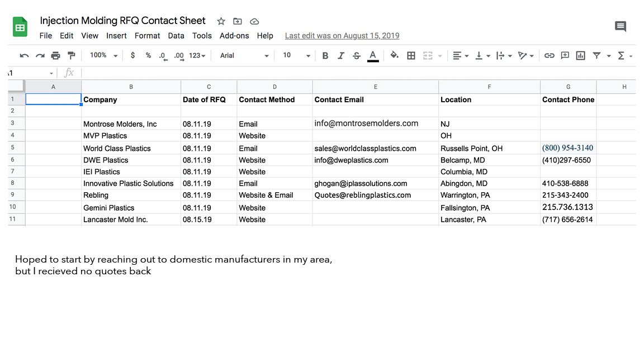
Task: Click the Move to folder icon
Action: pos(238,21)
